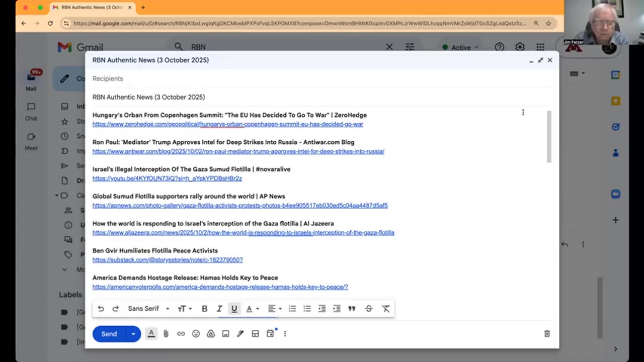Clear the RBN search with X
The width and height of the screenshot is (644, 362).
[x=389, y=47]
